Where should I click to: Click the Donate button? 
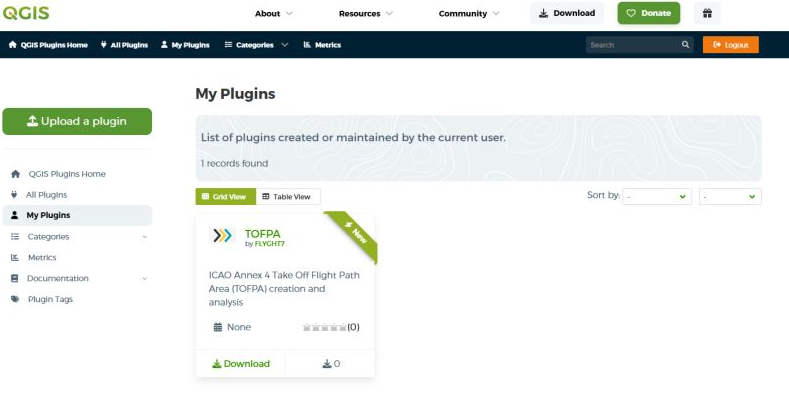[649, 13]
